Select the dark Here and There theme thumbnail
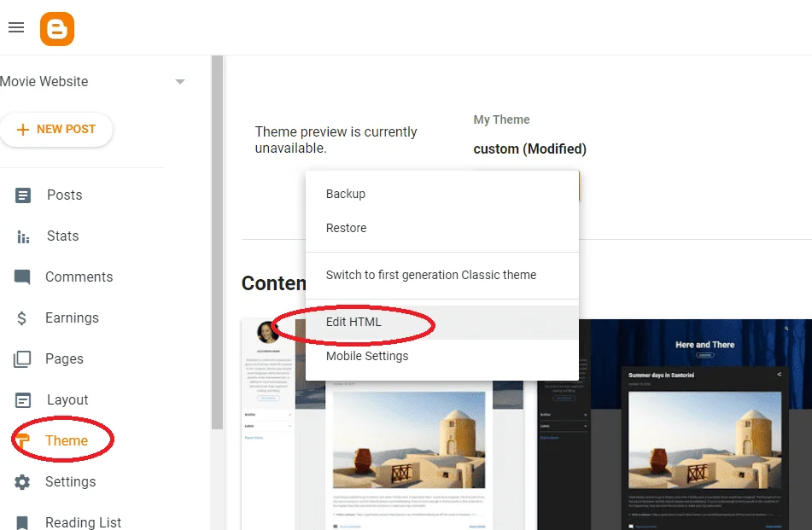 click(675, 424)
